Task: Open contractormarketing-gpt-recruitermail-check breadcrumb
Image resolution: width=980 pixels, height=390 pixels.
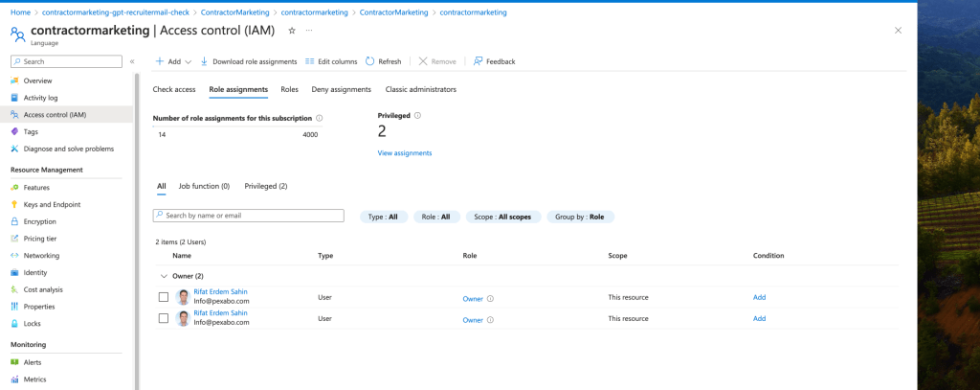Action: tap(116, 11)
